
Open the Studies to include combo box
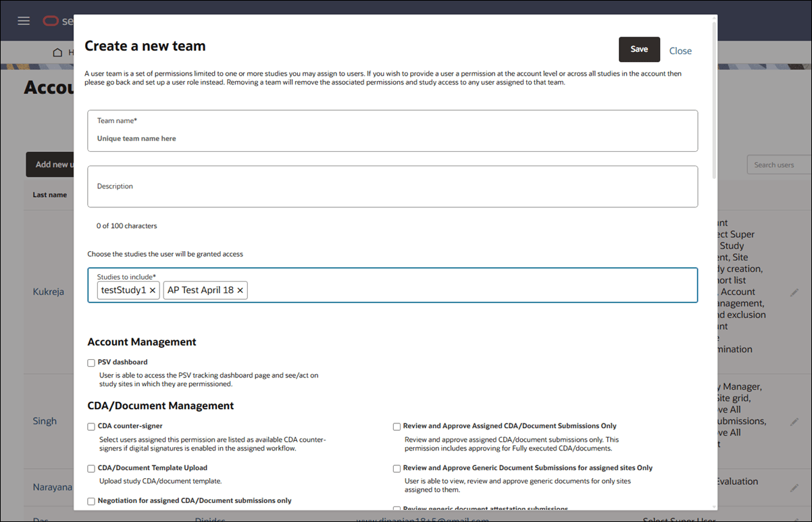pyautogui.click(x=392, y=285)
